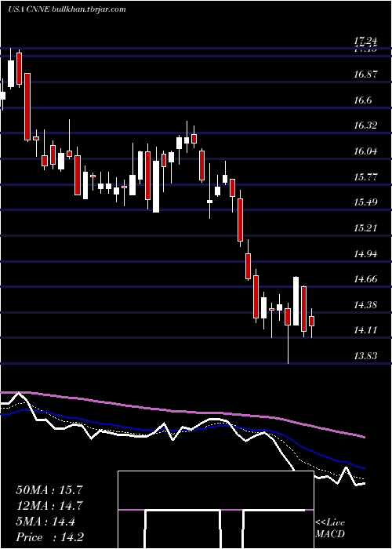Click the 17.24 price label
This screenshot has width=392, height=549.
366,41
